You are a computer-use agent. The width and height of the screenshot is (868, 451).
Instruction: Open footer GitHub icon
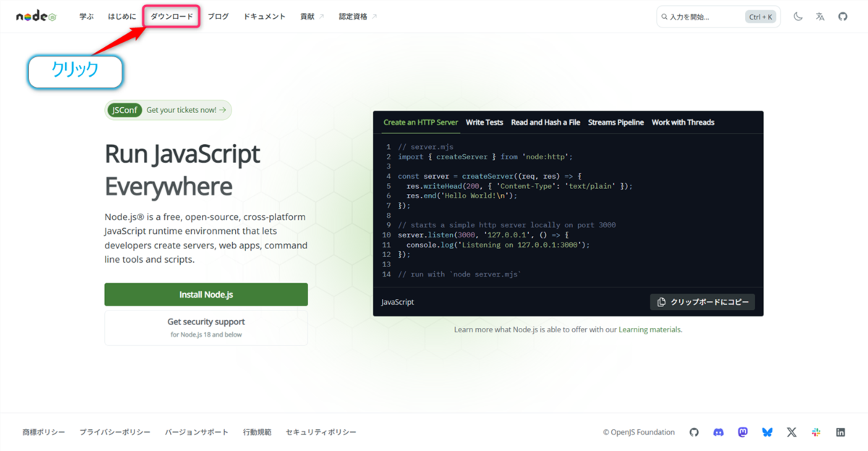tap(694, 432)
